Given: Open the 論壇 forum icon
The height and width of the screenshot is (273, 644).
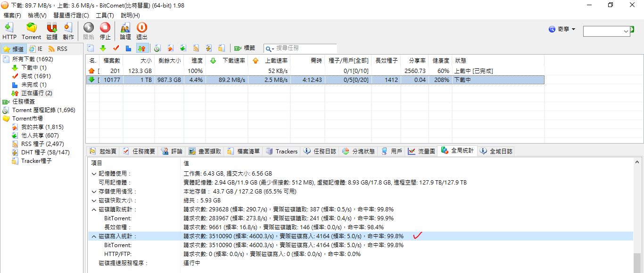Looking at the screenshot, I should click(125, 31).
